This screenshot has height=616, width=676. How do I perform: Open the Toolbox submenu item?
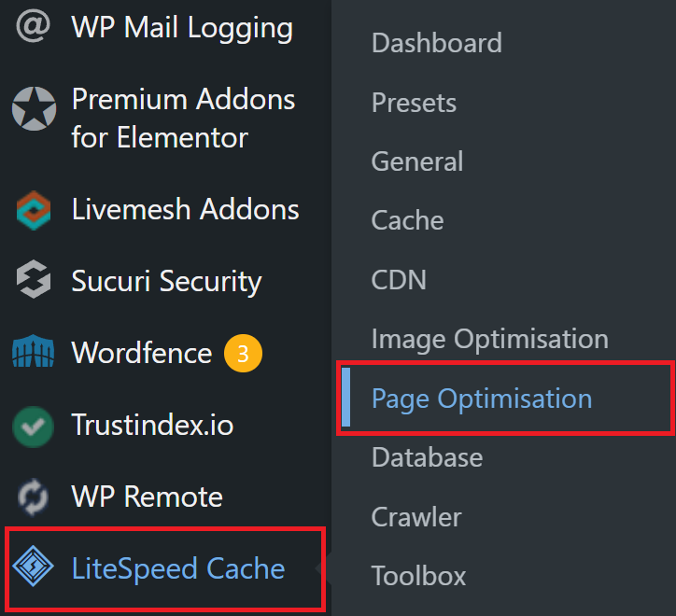pos(418,576)
